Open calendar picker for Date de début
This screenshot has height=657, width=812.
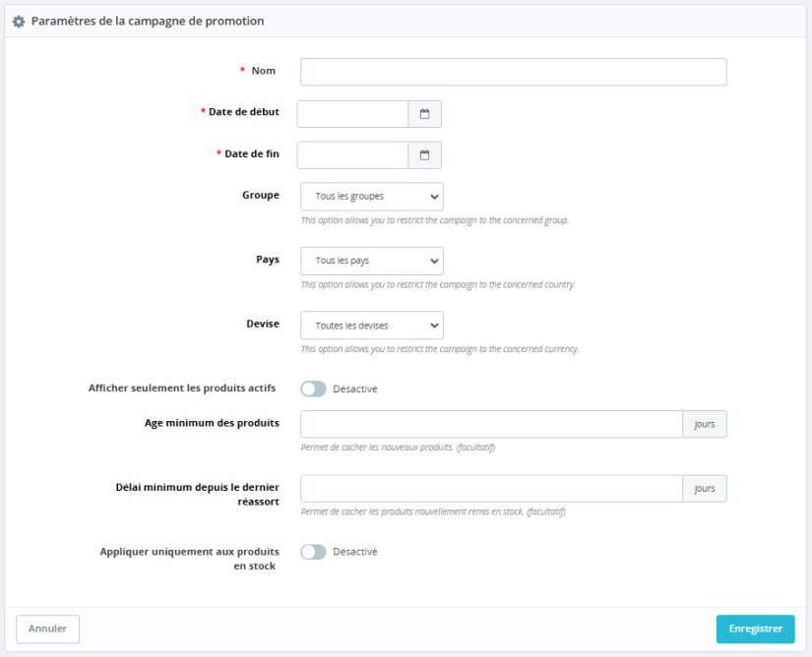(x=425, y=114)
